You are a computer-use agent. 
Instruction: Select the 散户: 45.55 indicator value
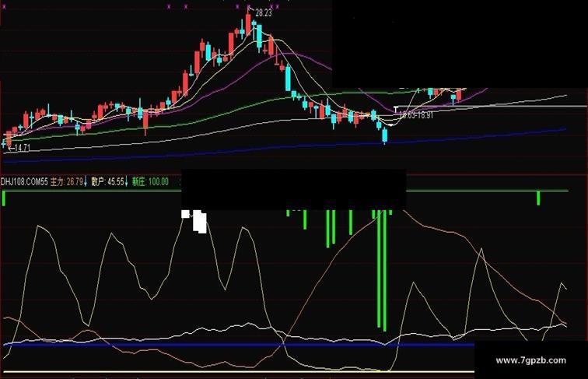click(x=107, y=182)
